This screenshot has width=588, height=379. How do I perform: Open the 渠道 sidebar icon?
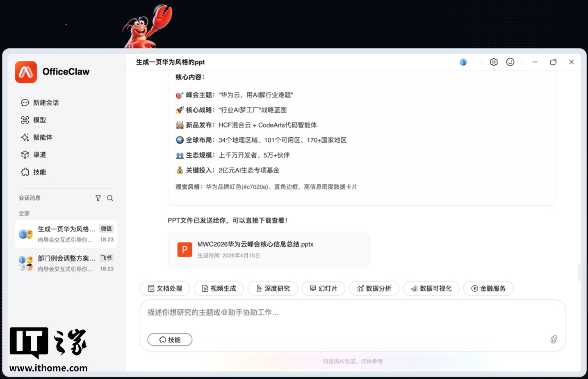pos(25,154)
